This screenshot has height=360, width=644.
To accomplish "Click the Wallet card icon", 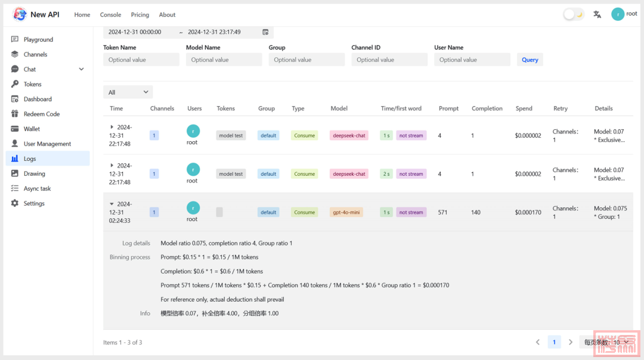I will click(x=15, y=129).
